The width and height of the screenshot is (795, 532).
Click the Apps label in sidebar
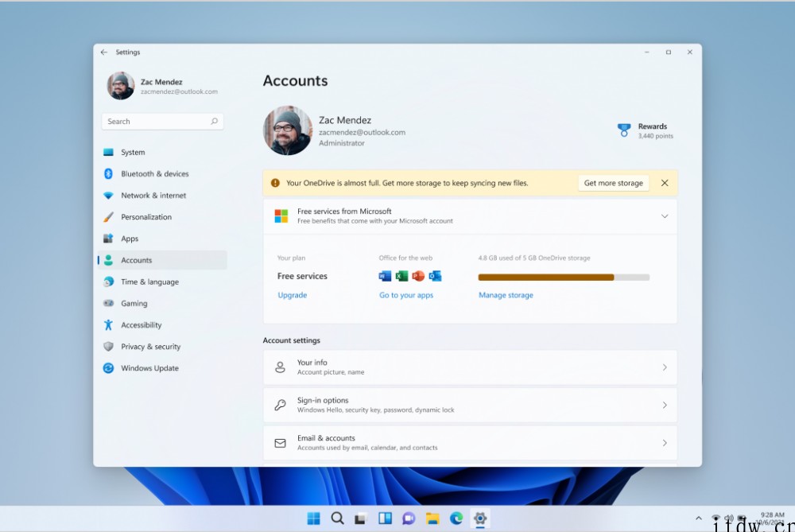point(130,239)
